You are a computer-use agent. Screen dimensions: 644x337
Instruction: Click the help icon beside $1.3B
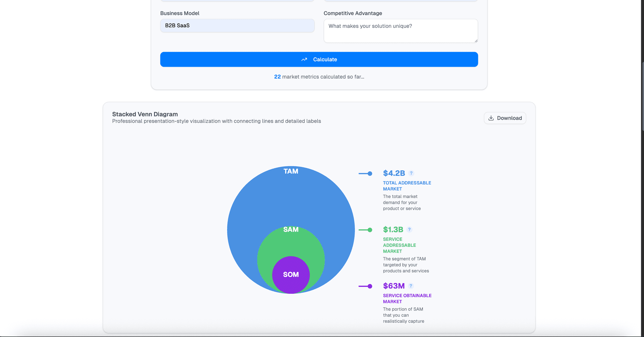409,230
